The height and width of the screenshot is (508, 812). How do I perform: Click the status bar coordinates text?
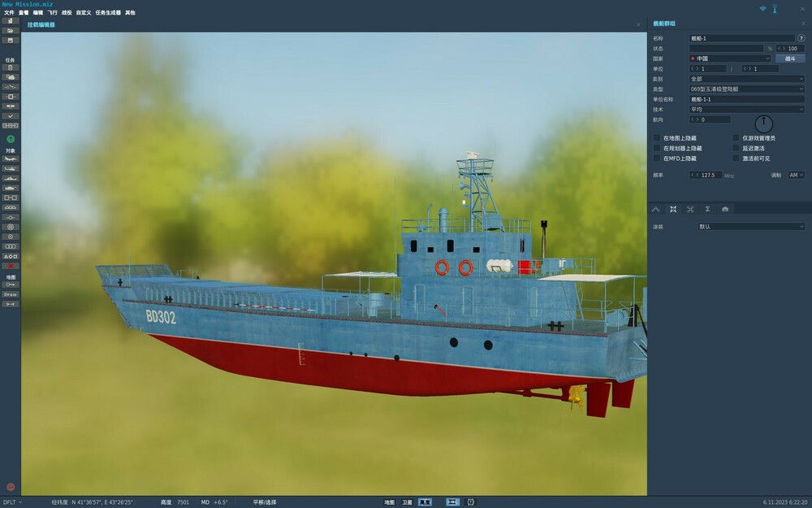tap(102, 501)
